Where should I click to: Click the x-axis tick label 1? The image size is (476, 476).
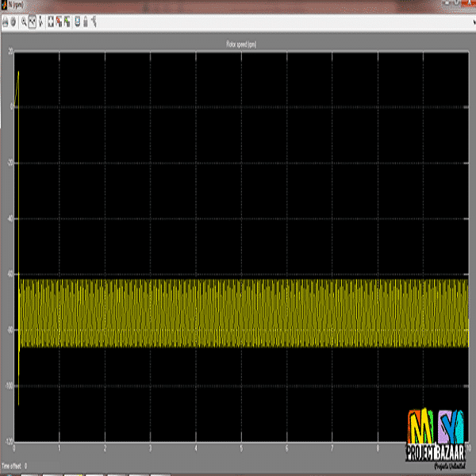(59, 448)
